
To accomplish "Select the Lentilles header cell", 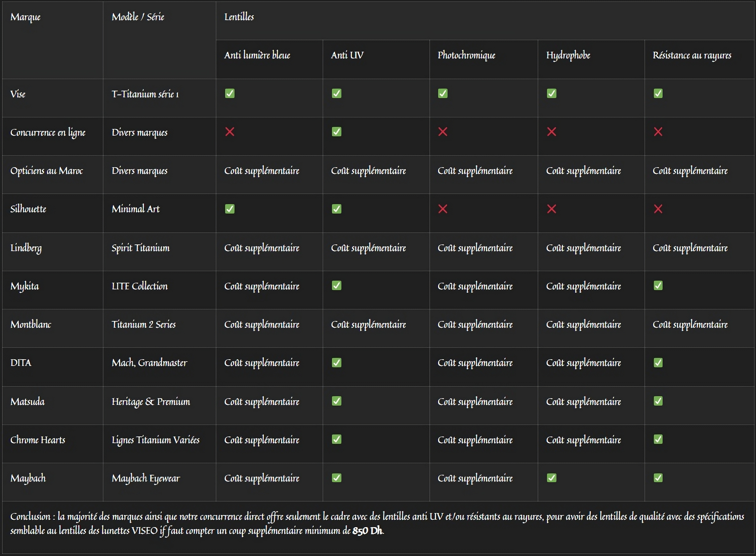I will pyautogui.click(x=485, y=21).
